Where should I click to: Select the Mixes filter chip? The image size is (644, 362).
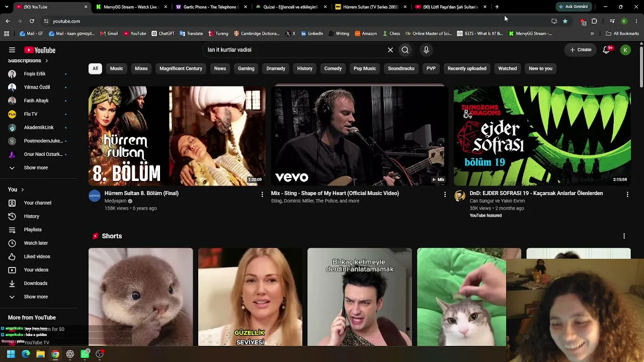[141, 68]
